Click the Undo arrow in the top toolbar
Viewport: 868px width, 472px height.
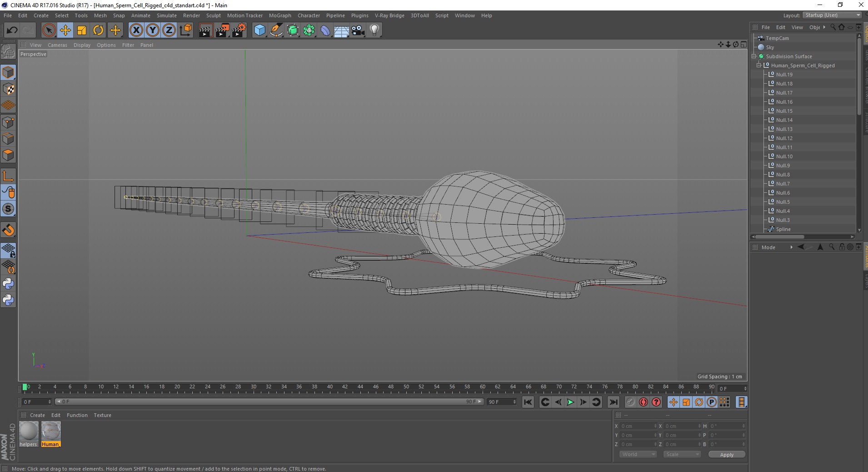(12, 30)
